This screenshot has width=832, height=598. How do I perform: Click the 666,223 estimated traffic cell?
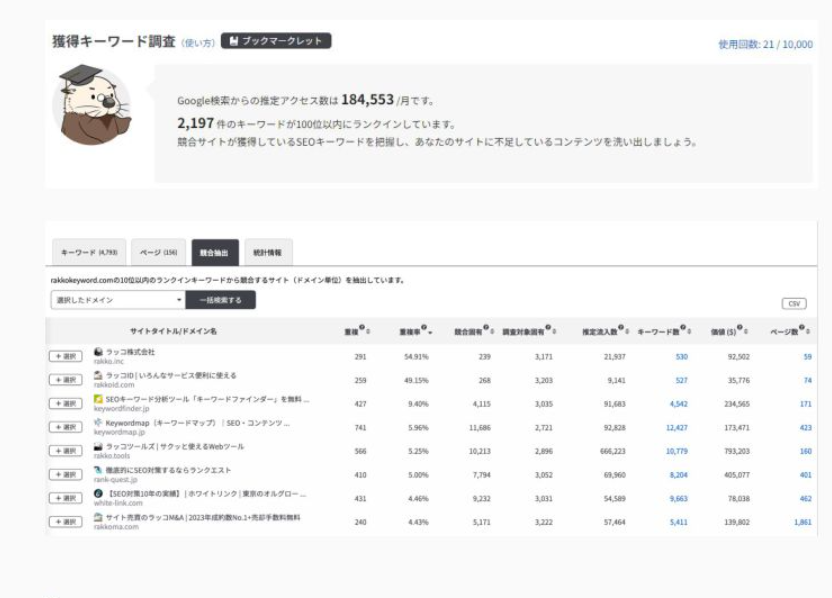tap(612, 451)
